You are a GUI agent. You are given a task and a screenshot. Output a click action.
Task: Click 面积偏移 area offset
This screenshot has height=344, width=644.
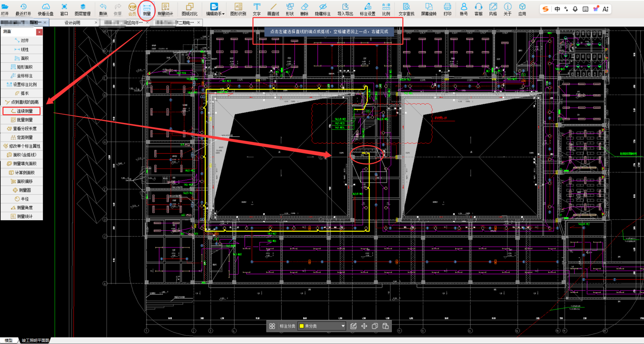[x=21, y=181]
